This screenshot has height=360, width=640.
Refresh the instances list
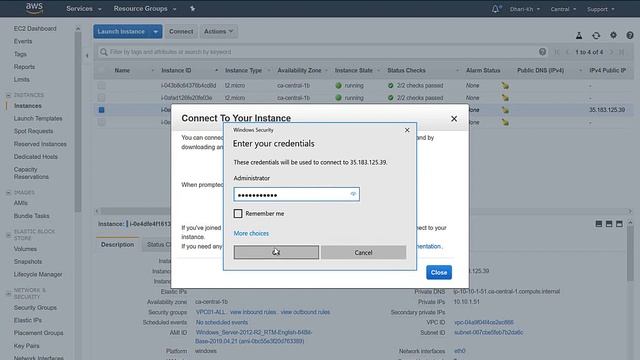point(596,36)
